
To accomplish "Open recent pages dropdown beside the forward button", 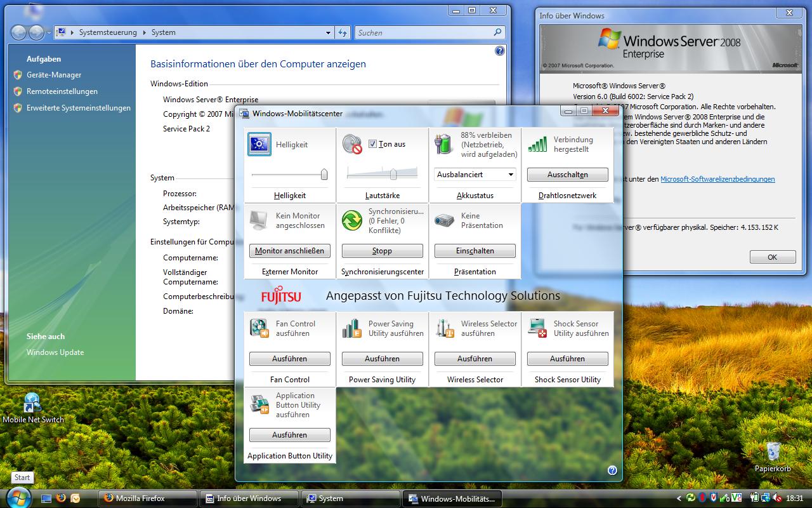I will click(49, 32).
